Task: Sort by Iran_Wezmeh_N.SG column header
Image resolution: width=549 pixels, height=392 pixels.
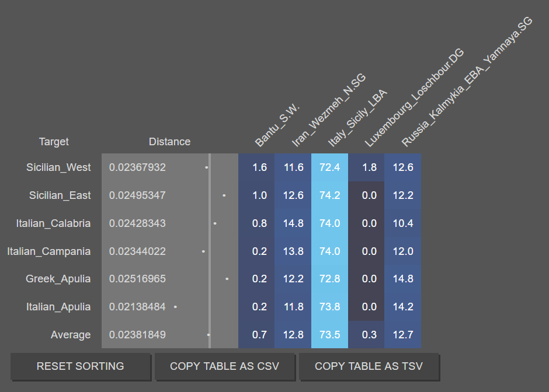Action: point(328,110)
